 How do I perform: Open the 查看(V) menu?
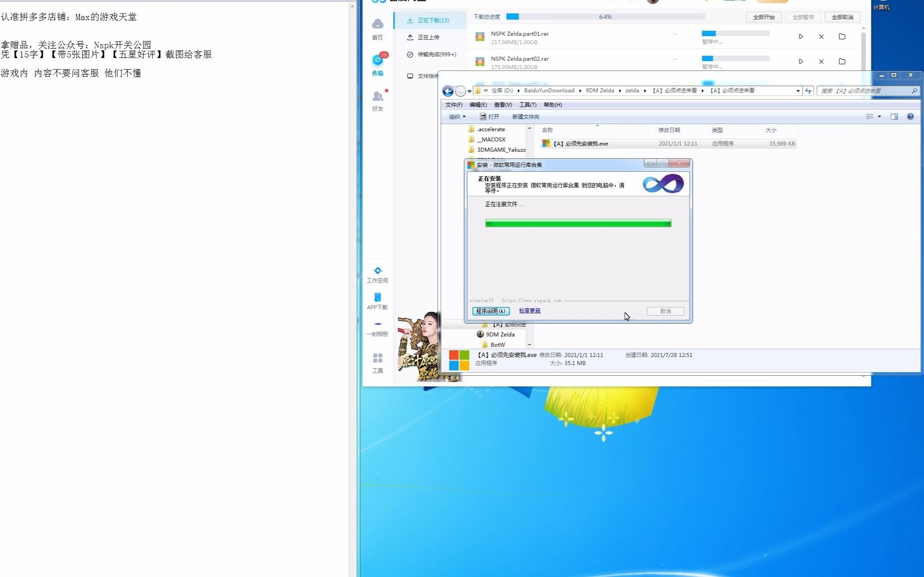tap(503, 105)
